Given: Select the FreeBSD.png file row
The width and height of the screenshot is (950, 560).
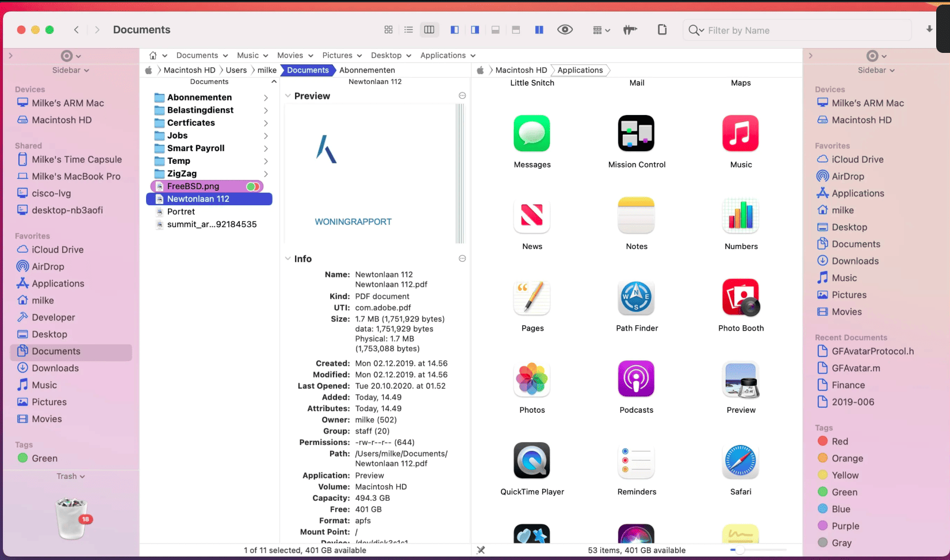Looking at the screenshot, I should tap(207, 186).
